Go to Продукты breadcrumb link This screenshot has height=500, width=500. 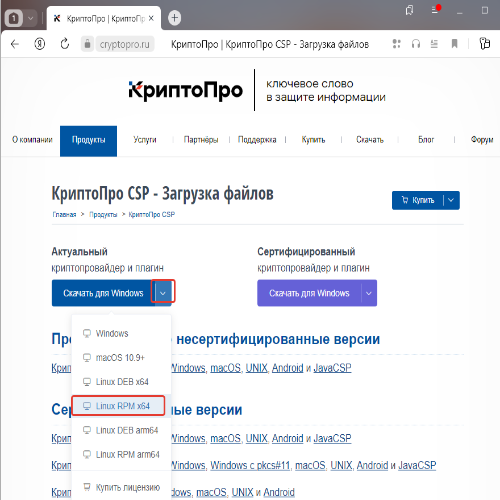(103, 214)
